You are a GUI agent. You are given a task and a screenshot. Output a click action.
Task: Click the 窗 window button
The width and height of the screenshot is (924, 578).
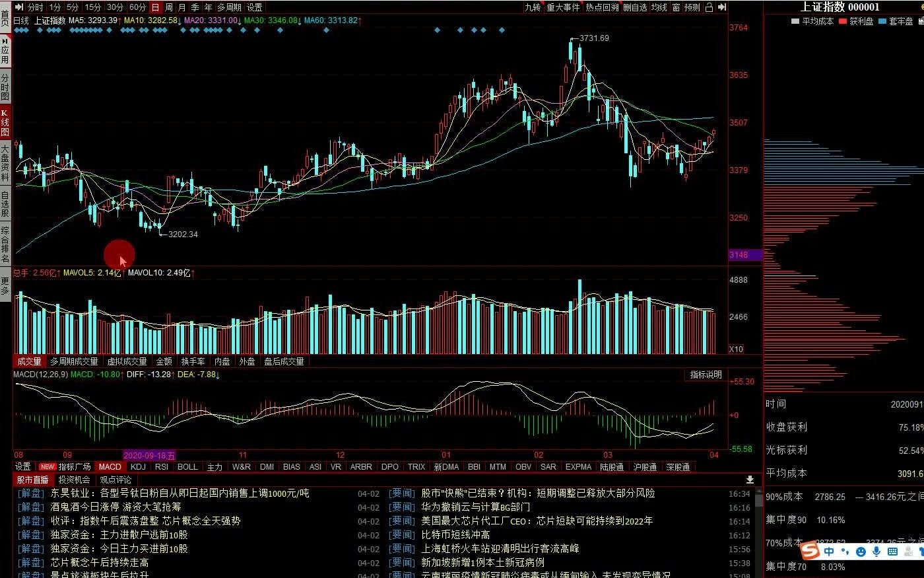676,7
